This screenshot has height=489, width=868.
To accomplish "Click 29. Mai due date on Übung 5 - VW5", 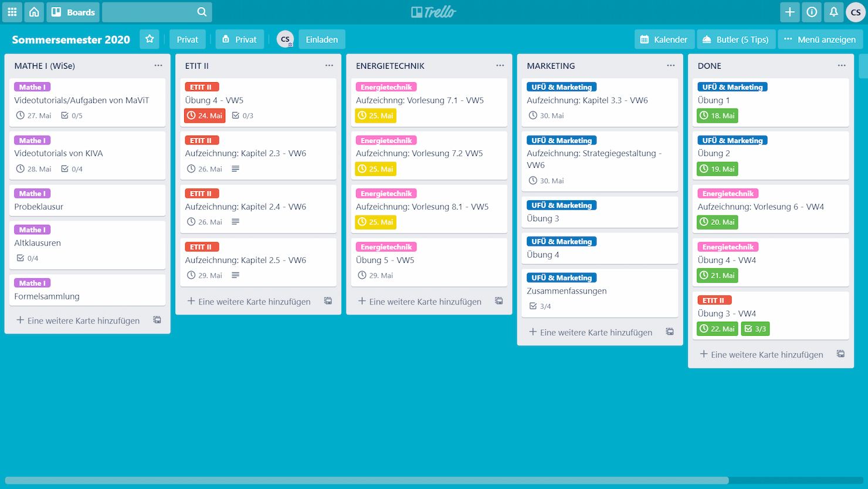I will 375,275.
